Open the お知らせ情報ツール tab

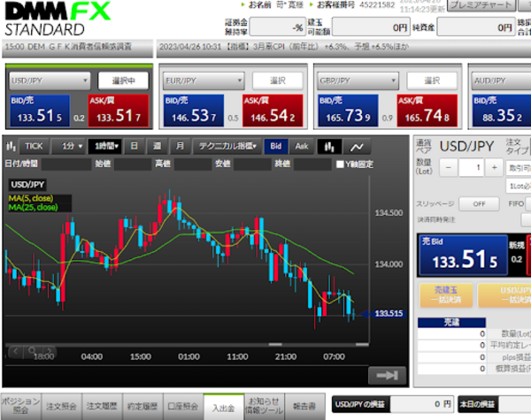[264, 406]
